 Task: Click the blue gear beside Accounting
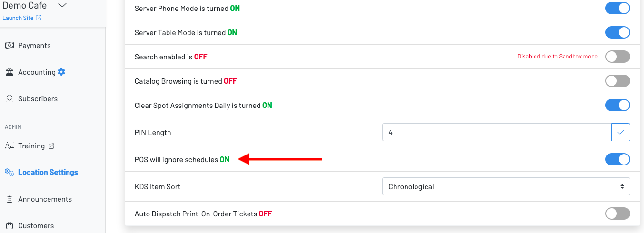(61, 72)
